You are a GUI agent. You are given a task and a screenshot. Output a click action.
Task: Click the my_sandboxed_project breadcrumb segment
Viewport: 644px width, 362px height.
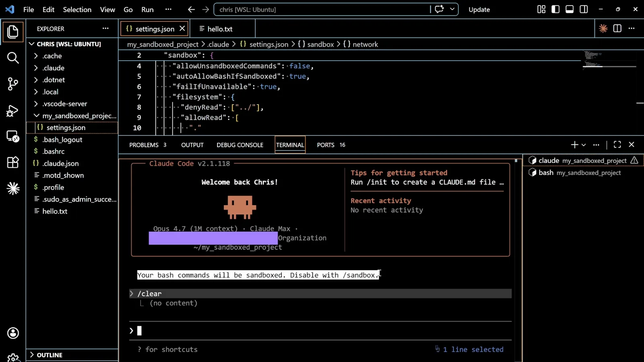[163, 44]
